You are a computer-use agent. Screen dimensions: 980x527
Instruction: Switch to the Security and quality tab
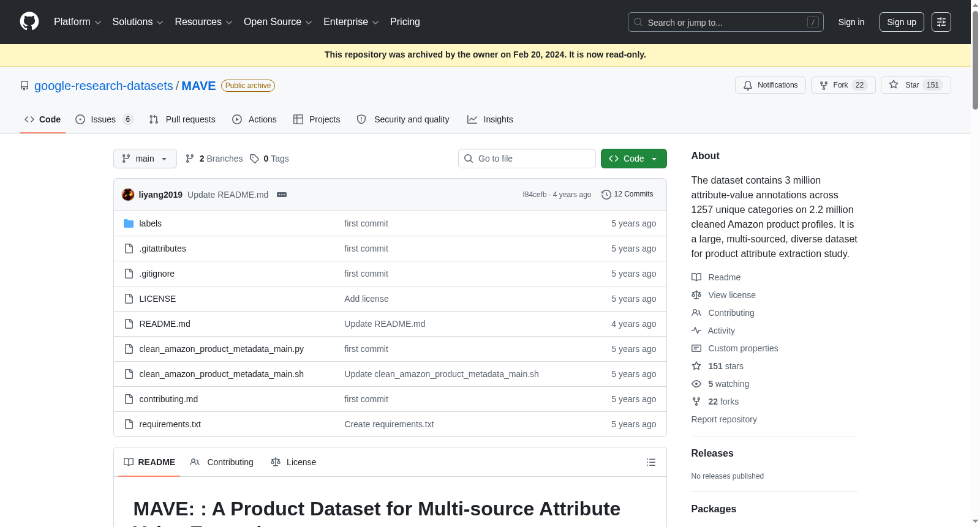(403, 119)
